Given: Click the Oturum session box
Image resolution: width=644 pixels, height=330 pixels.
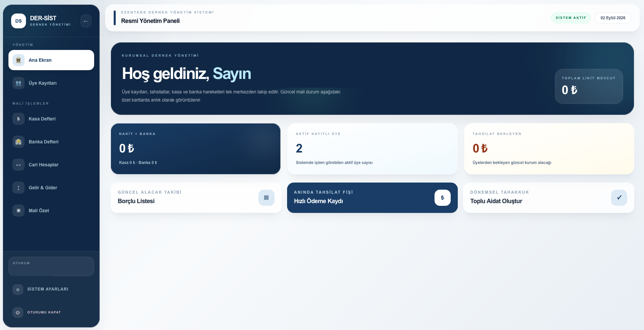Looking at the screenshot, I should tap(51, 266).
